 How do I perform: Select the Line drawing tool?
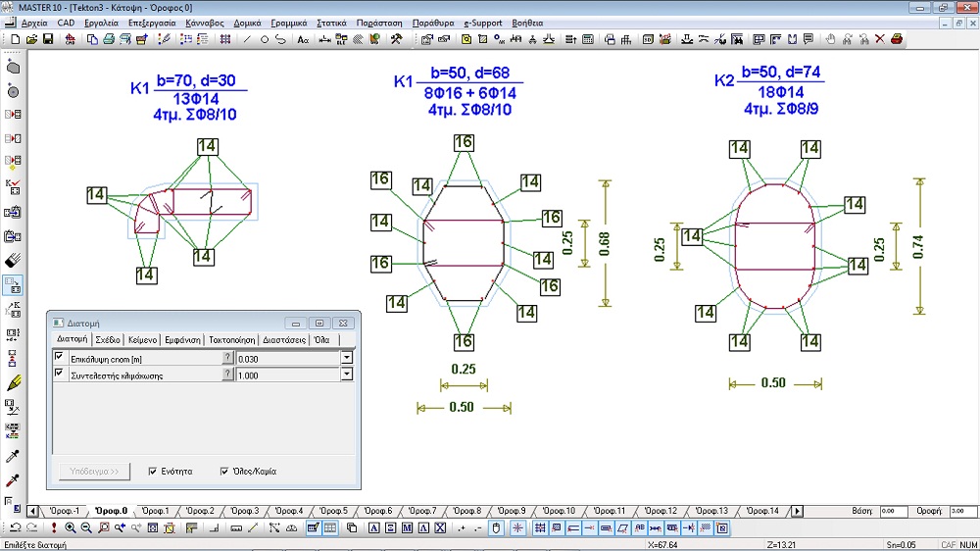[x=247, y=39]
